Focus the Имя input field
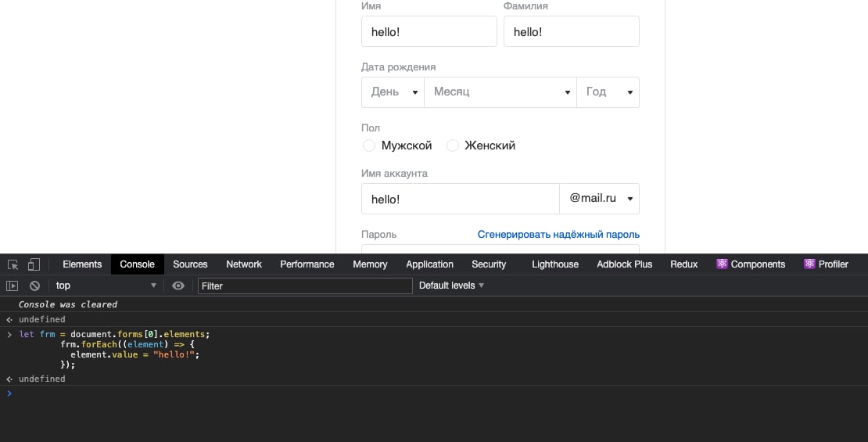Viewport: 868px width, 442px height. click(x=429, y=31)
